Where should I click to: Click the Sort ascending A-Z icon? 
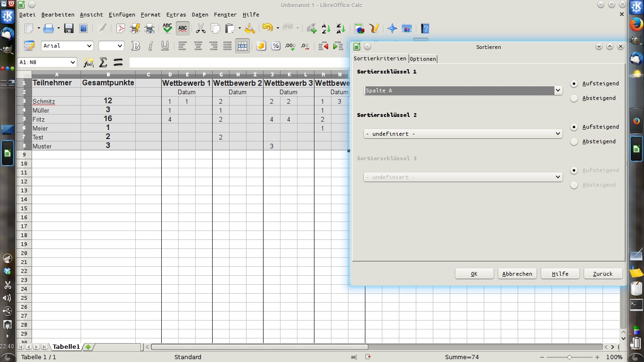[326, 28]
